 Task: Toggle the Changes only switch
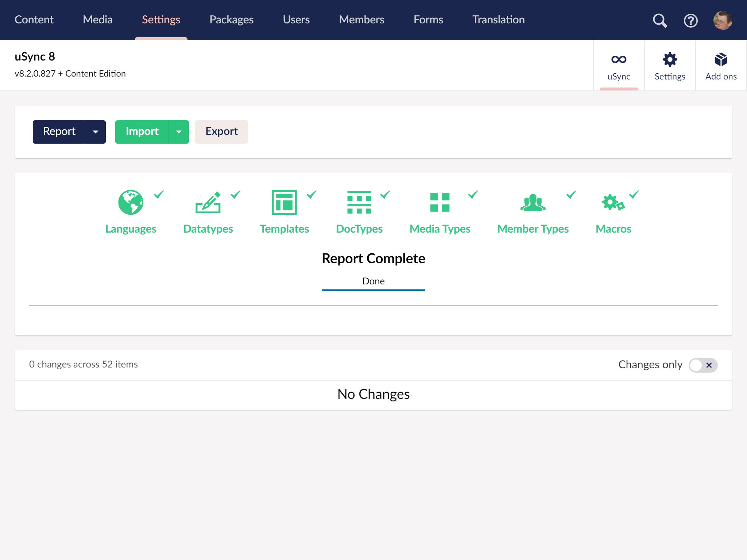(x=703, y=365)
